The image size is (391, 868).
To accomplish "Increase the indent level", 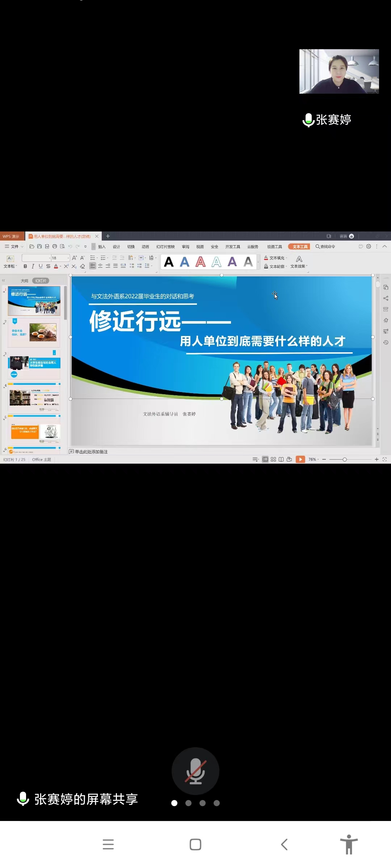I will point(122,258).
